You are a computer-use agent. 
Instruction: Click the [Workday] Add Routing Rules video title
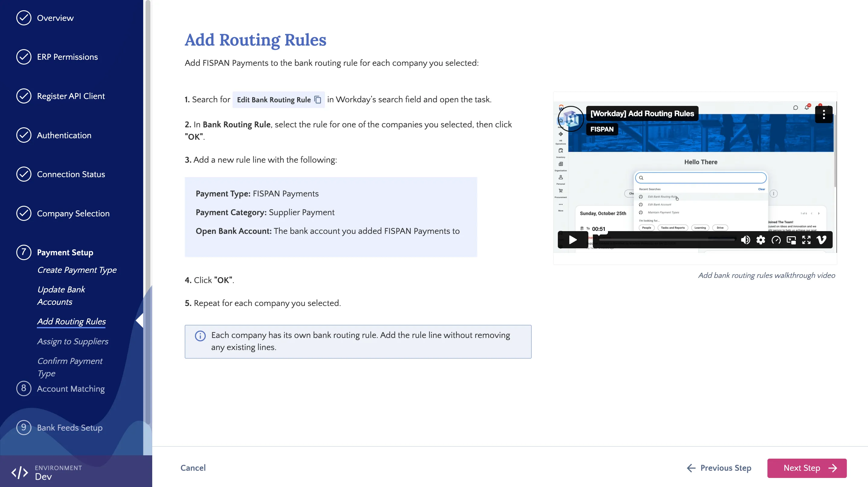coord(642,113)
